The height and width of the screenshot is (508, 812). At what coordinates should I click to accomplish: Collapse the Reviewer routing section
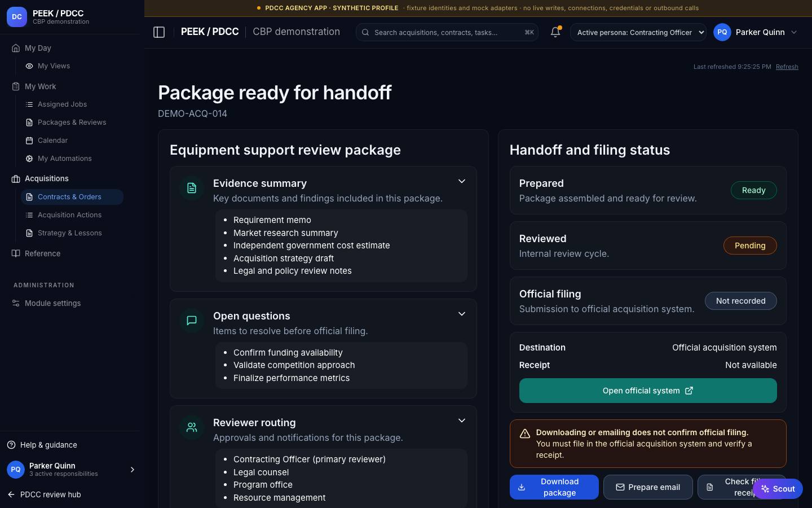461,421
